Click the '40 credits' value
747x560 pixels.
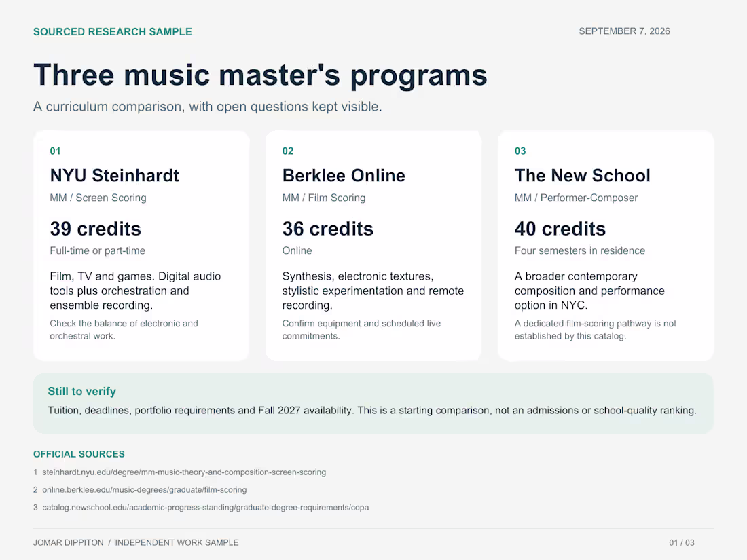(x=560, y=229)
